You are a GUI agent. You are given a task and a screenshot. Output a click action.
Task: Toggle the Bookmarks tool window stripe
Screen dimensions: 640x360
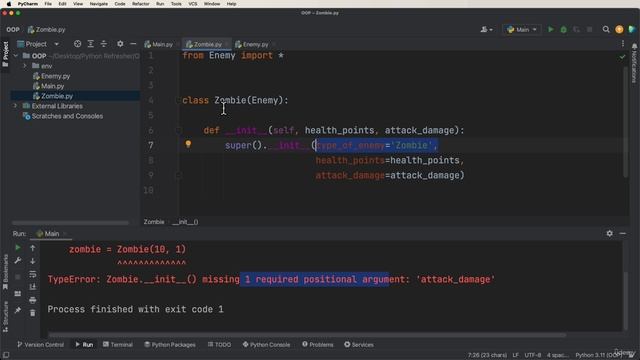coord(5,272)
